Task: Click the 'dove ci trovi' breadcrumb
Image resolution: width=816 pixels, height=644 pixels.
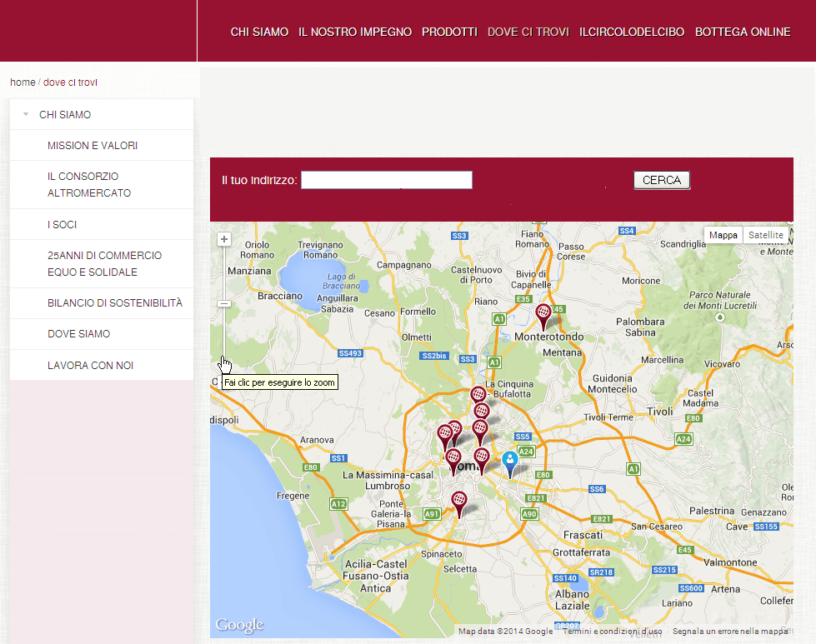Action: [70, 82]
